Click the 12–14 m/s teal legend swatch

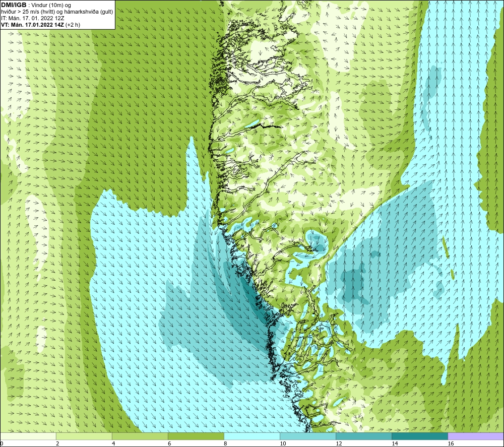tap(364, 436)
